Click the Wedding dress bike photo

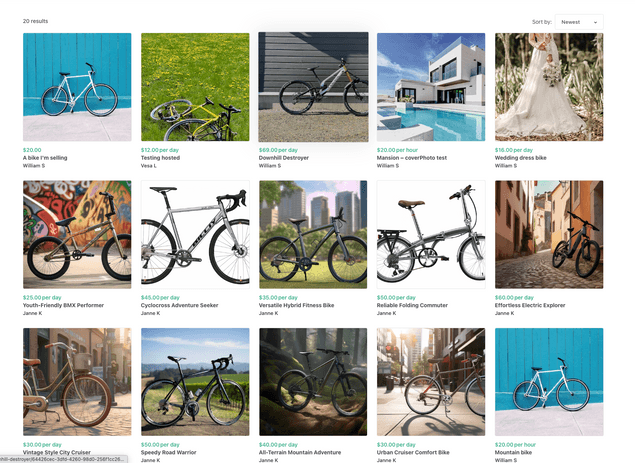point(549,87)
